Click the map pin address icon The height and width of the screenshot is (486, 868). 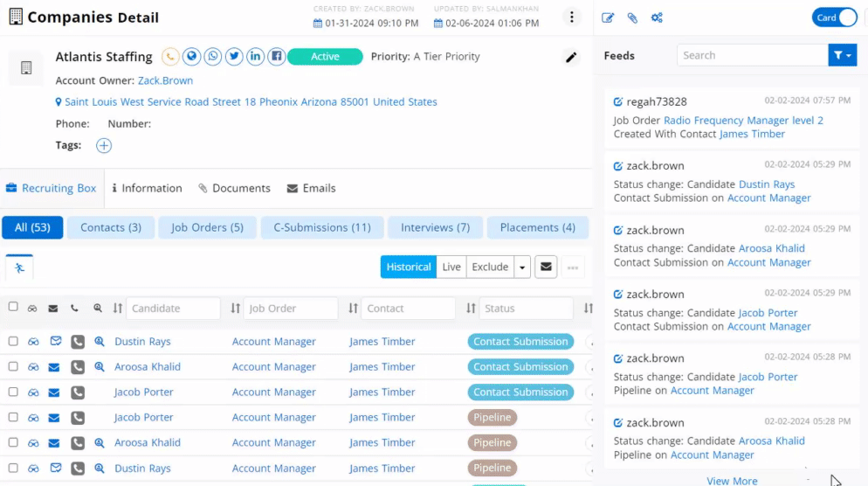[59, 102]
